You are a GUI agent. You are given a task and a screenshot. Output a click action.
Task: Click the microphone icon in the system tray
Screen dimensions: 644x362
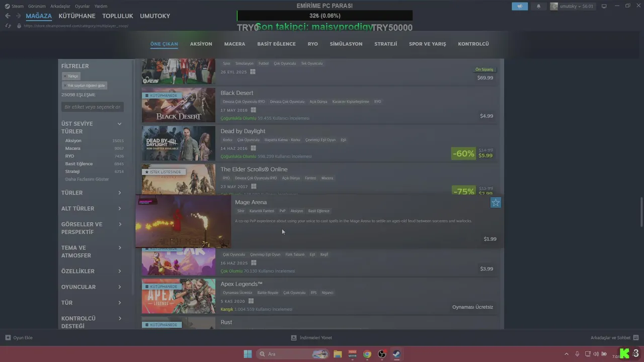pos(577,354)
